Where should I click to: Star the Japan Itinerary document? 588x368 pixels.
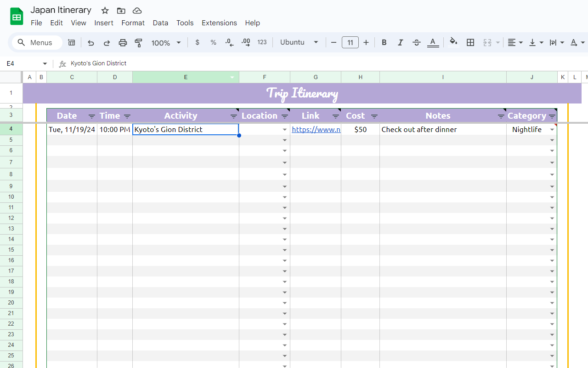[x=105, y=11]
